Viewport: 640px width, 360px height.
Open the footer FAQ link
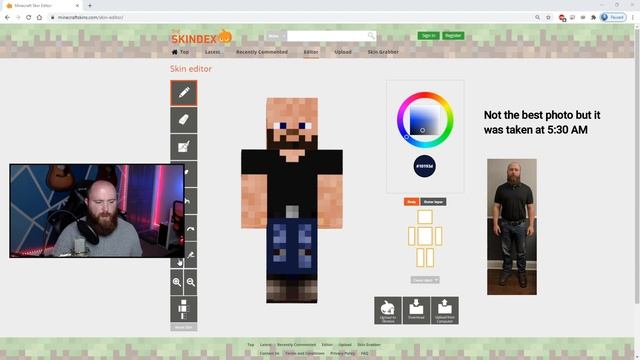pos(364,353)
